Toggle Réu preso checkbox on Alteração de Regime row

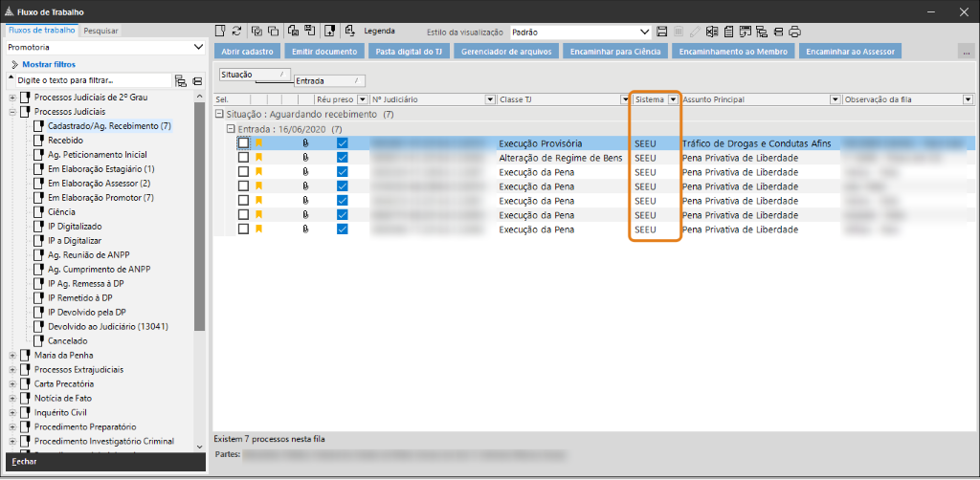pyautogui.click(x=342, y=158)
